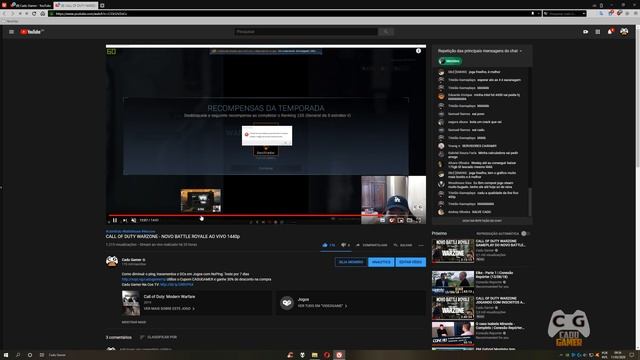Open the active Vivaldi taskbar icon

[339, 355]
